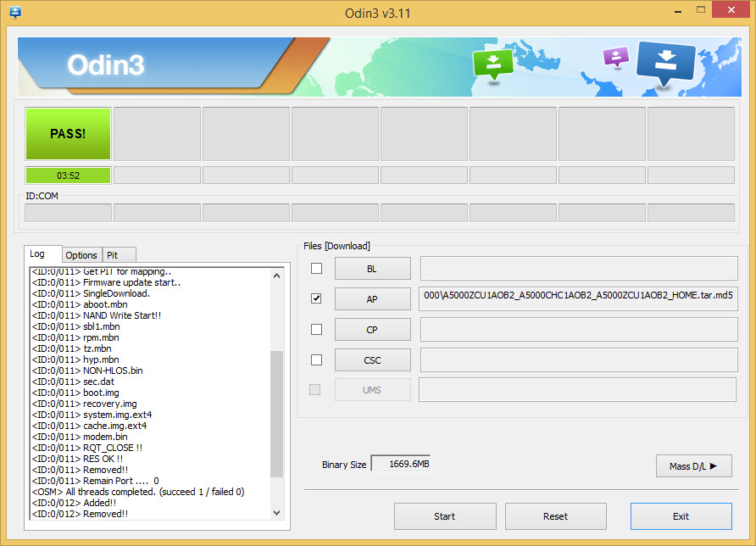Click the log vertical scrollbar thumb

coord(277,414)
